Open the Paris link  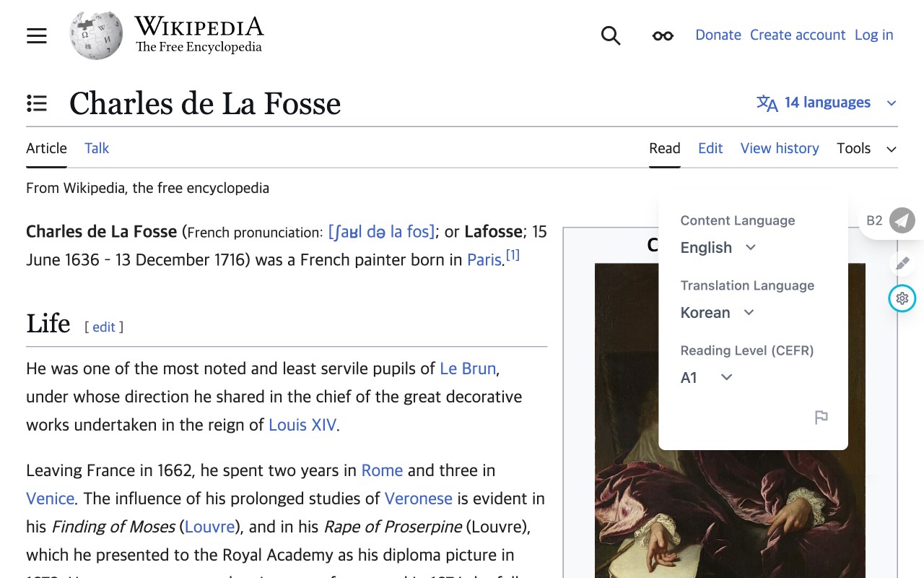click(x=484, y=259)
